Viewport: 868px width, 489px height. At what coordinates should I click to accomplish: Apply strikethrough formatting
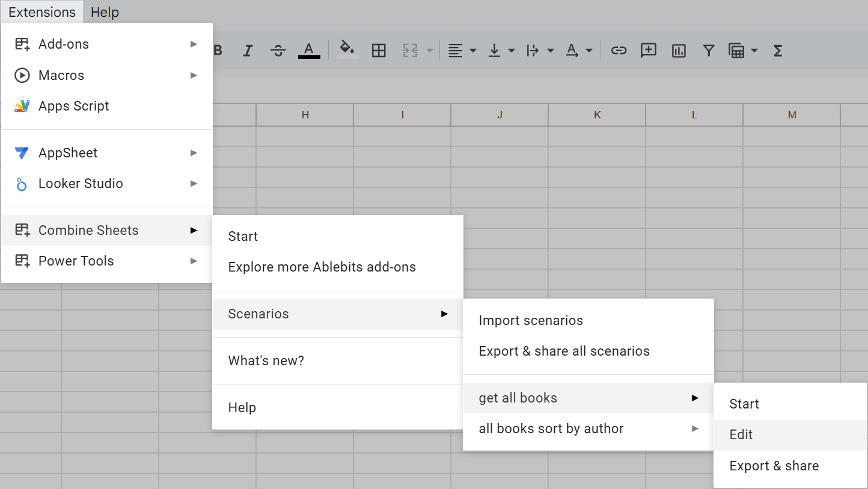[x=278, y=51]
